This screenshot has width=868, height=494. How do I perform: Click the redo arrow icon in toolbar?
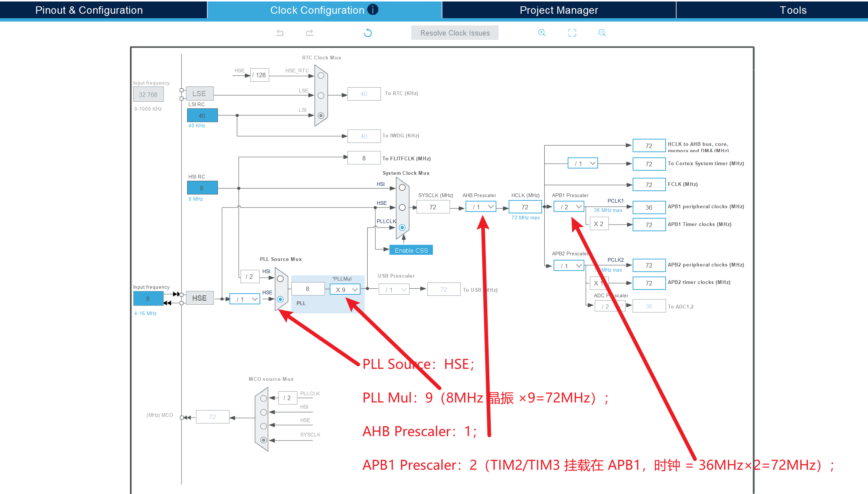(310, 33)
